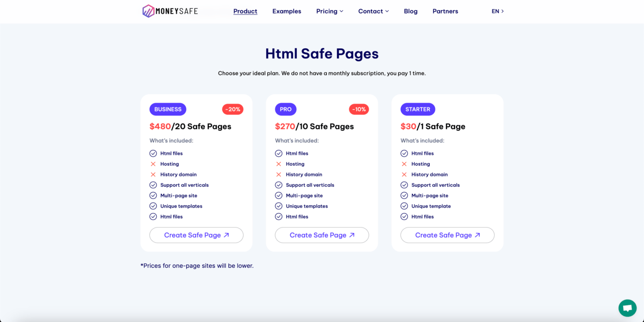Click checkmark next to Starter Support all verticals
This screenshot has width=644, height=322.
point(404,185)
